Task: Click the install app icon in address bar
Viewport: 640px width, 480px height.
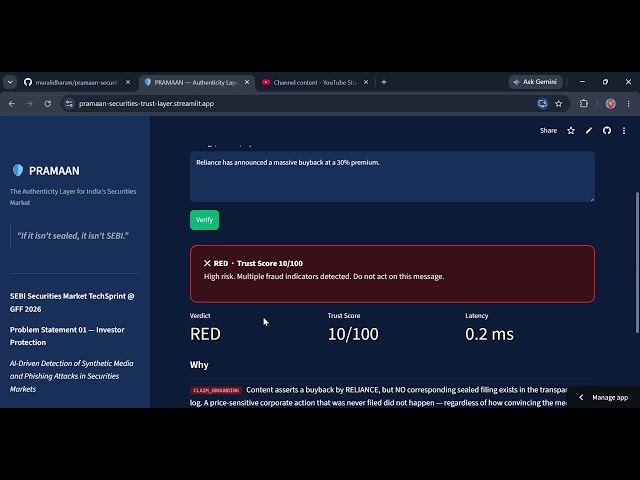Action: tap(542, 104)
